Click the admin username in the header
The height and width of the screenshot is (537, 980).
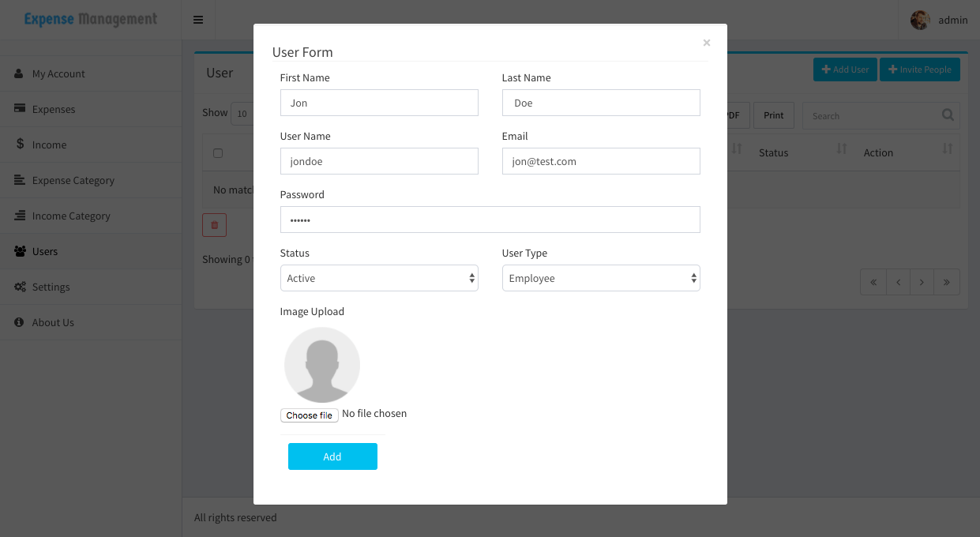coord(953,20)
